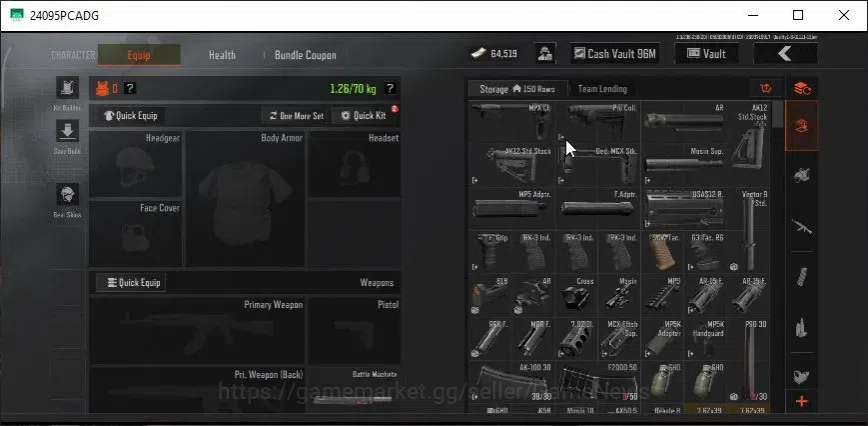The width and height of the screenshot is (868, 426).
Task: Open the help question mark beside weight
Action: click(x=390, y=88)
